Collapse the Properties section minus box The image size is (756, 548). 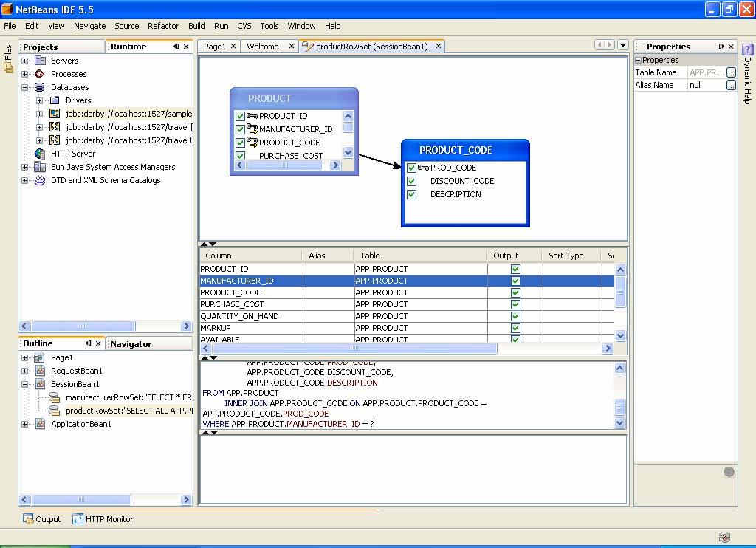click(638, 60)
